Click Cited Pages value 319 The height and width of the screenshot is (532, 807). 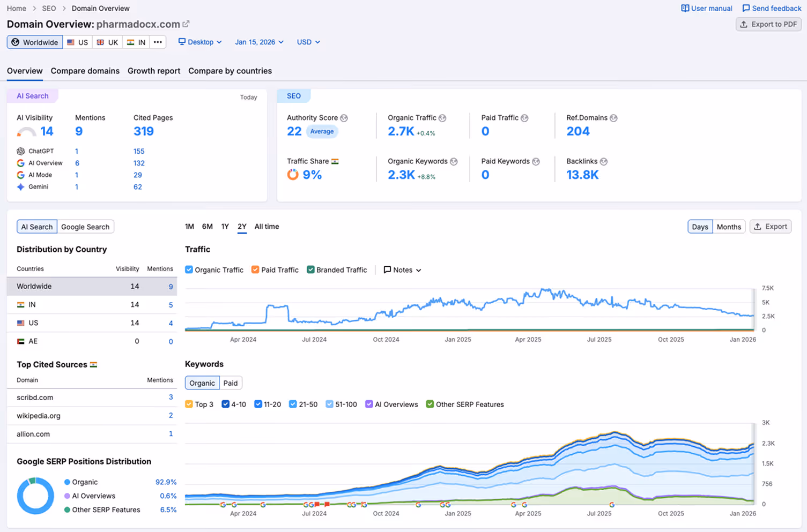pyautogui.click(x=144, y=131)
